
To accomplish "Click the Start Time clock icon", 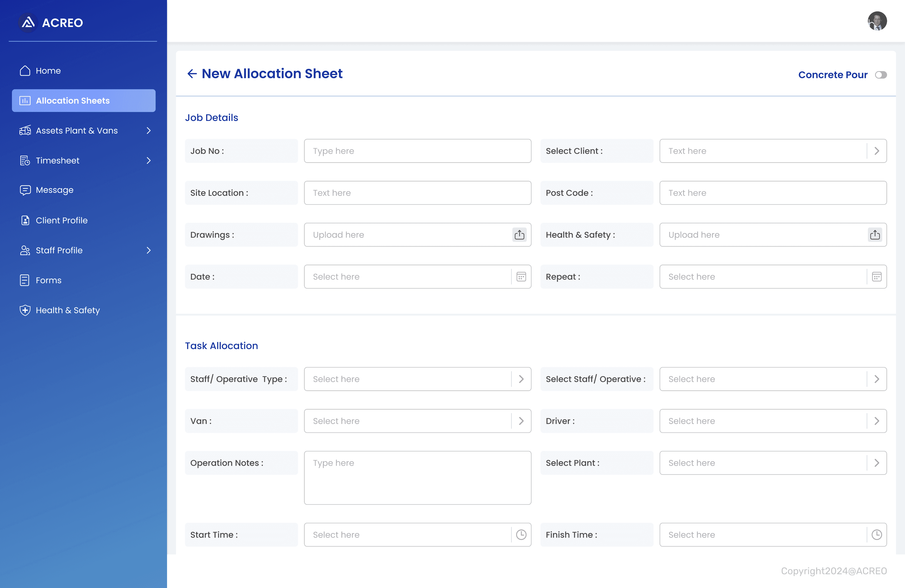I will (x=521, y=535).
